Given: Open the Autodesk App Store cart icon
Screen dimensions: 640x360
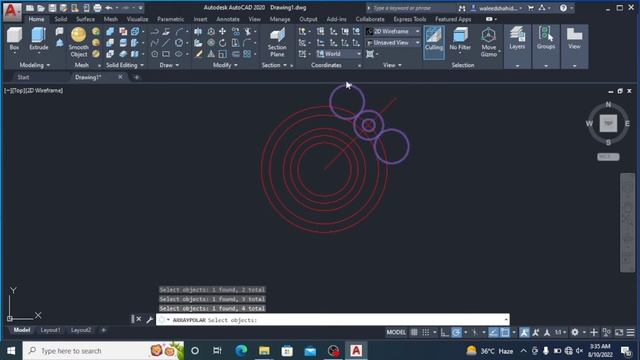Looking at the screenshot, I should [530, 8].
